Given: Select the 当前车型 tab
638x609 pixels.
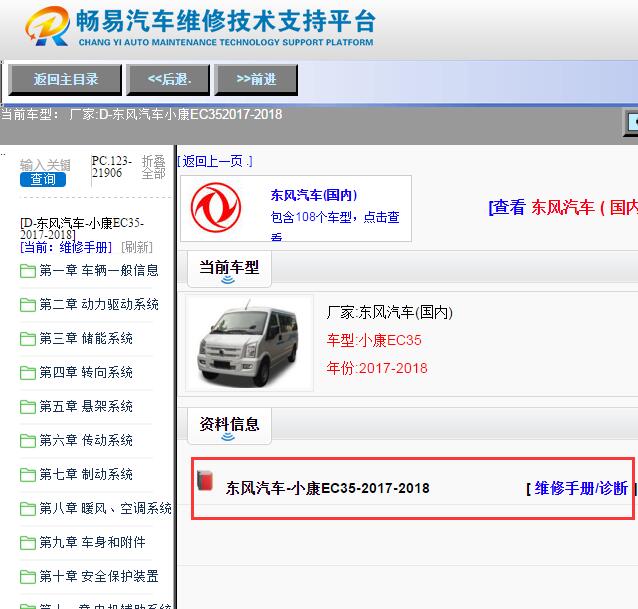Looking at the screenshot, I should pyautogui.click(x=229, y=269).
